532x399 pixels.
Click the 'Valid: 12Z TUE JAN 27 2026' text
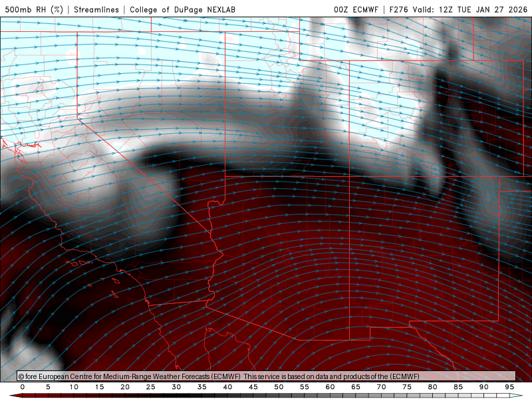click(470, 9)
